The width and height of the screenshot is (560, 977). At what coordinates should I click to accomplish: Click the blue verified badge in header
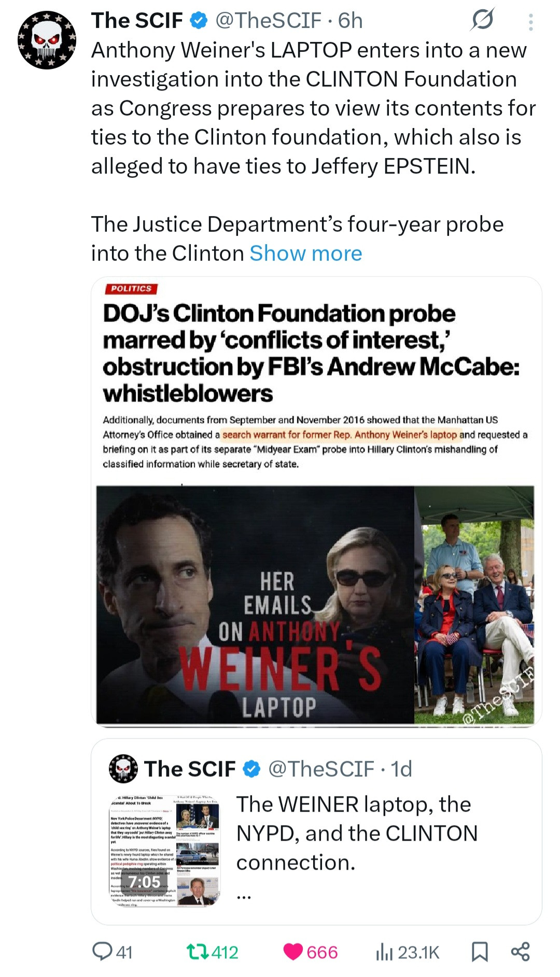199,21
